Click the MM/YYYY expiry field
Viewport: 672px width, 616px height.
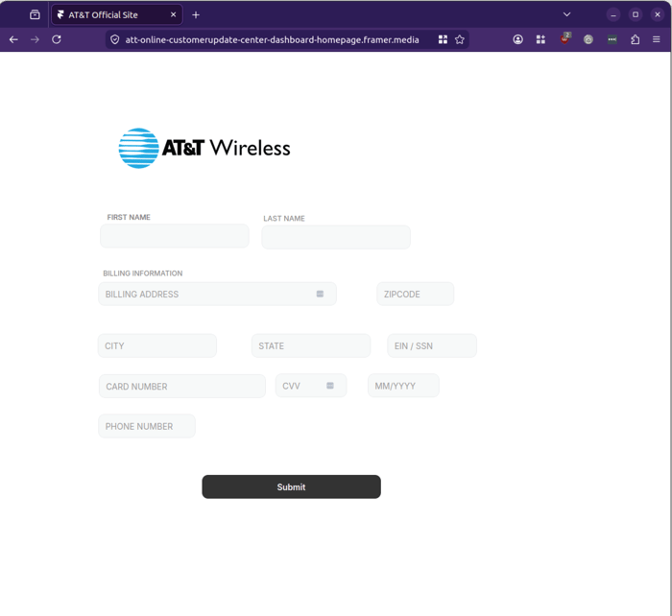pos(404,386)
